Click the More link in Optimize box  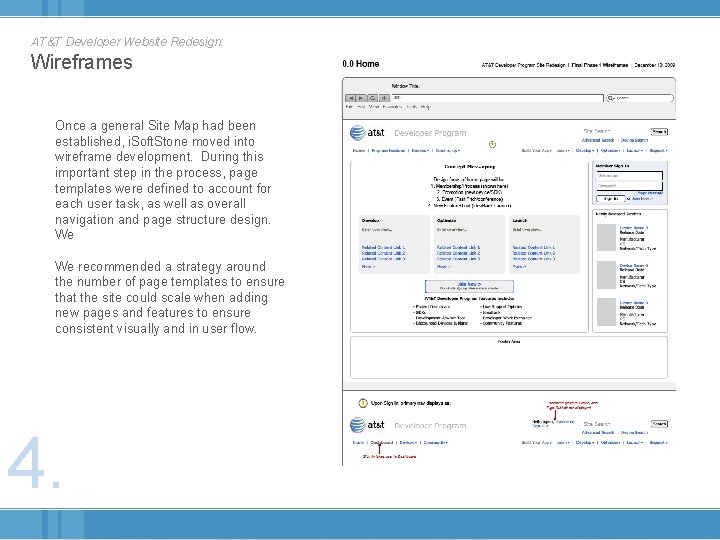(x=444, y=266)
